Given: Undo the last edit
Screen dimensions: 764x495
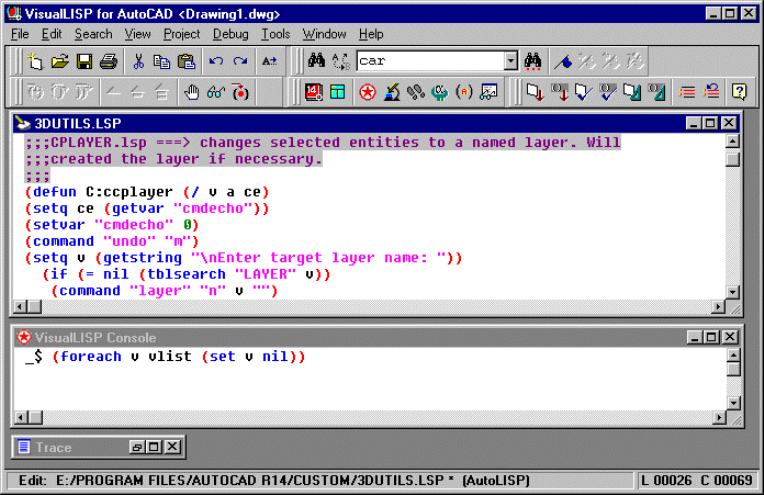Looking at the screenshot, I should click(216, 61).
